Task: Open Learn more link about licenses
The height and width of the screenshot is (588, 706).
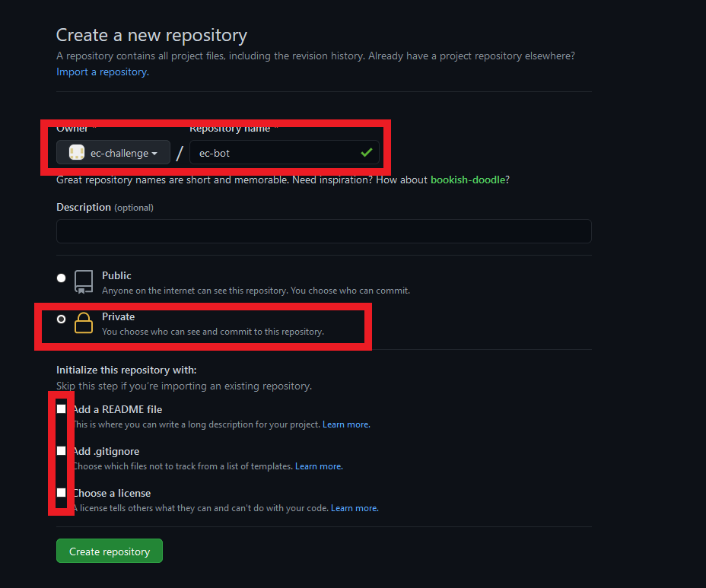Action: click(355, 508)
